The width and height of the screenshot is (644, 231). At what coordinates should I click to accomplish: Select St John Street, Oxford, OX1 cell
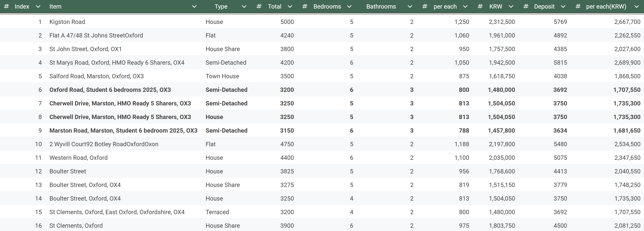click(86, 49)
